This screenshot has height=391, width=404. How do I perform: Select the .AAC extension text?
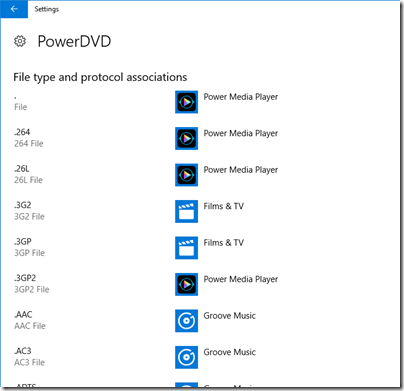click(23, 315)
